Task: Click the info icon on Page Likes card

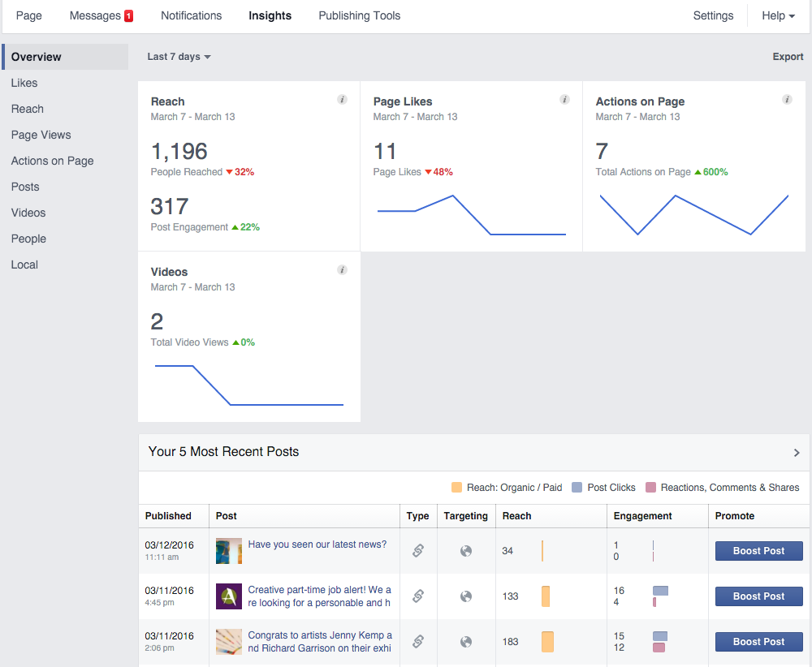Action: click(564, 100)
